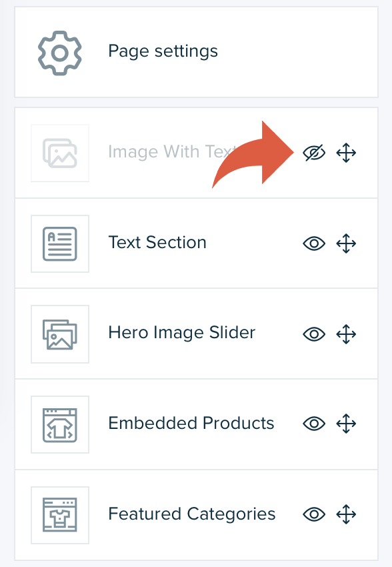The height and width of the screenshot is (567, 392).
Task: Hide the Hero Image Slider section
Action: [x=314, y=334]
